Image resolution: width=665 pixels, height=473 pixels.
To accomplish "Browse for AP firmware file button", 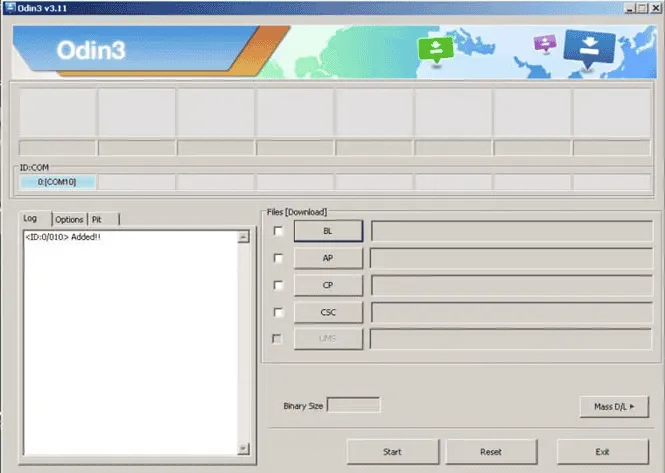I will (x=328, y=258).
